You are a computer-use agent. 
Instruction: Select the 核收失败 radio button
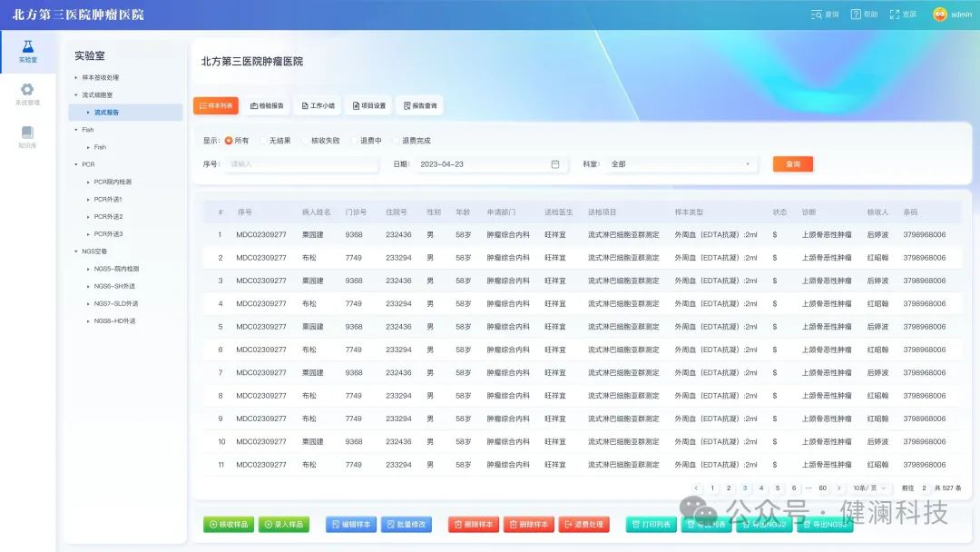[x=306, y=141]
